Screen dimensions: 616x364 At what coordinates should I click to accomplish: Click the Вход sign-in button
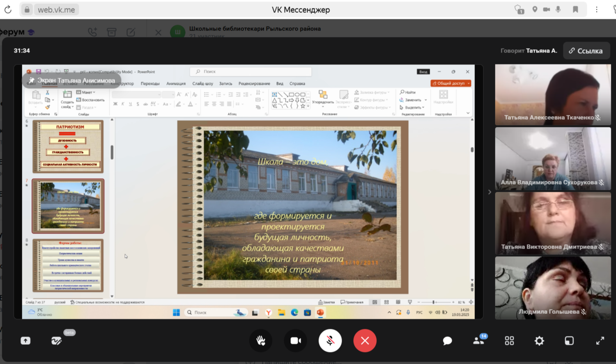(x=423, y=71)
